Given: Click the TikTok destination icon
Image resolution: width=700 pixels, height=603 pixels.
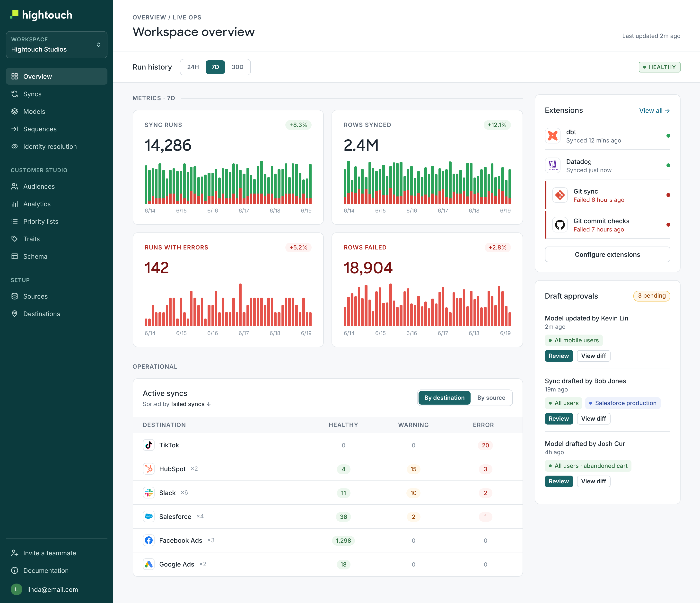Looking at the screenshot, I should pyautogui.click(x=149, y=445).
